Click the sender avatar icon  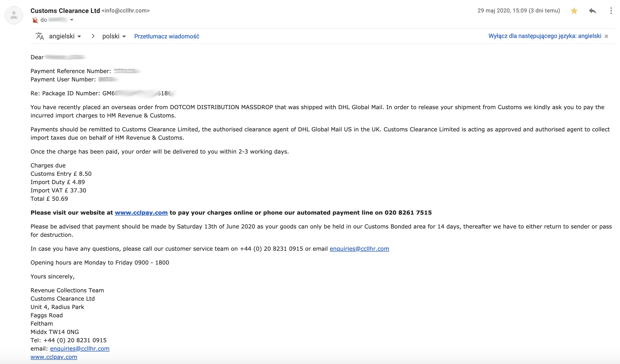click(x=14, y=15)
